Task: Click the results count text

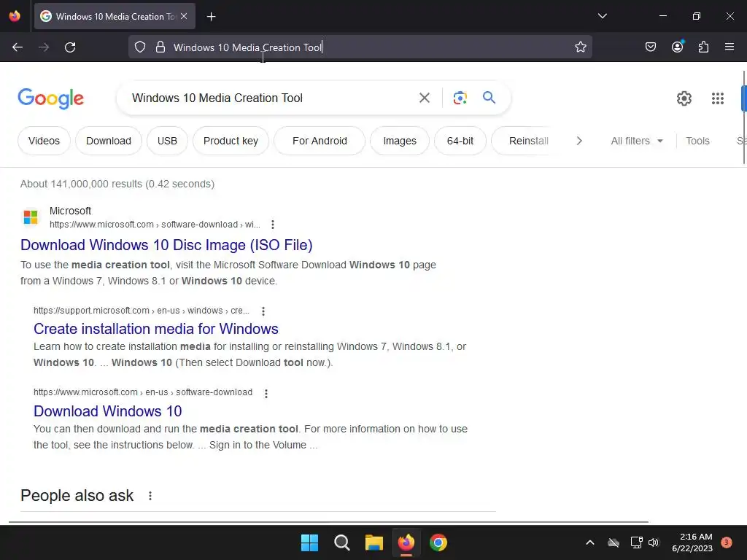Action: (x=117, y=184)
